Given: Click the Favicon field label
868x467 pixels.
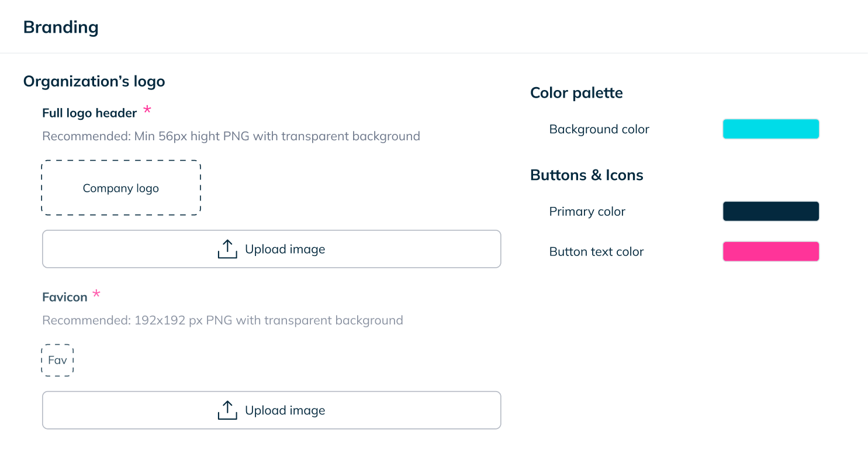Looking at the screenshot, I should point(65,298).
